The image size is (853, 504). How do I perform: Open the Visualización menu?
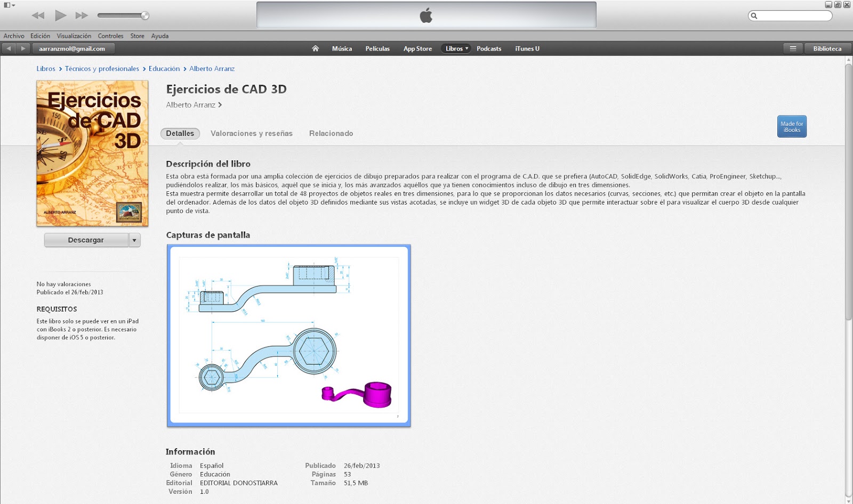tap(74, 36)
